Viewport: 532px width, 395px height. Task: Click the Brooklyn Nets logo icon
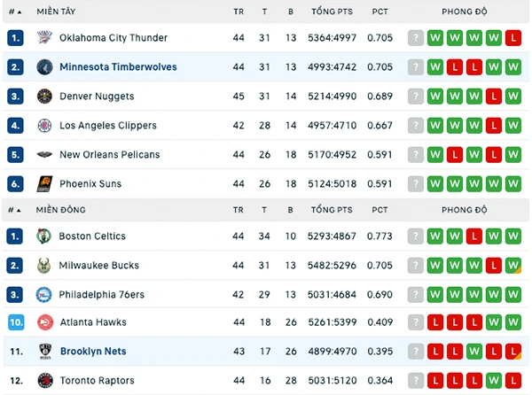click(45, 352)
